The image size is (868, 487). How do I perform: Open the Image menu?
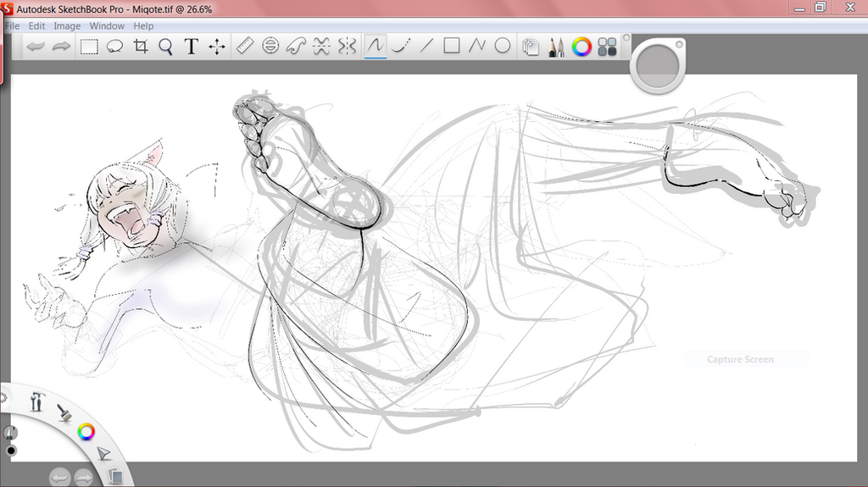[67, 26]
